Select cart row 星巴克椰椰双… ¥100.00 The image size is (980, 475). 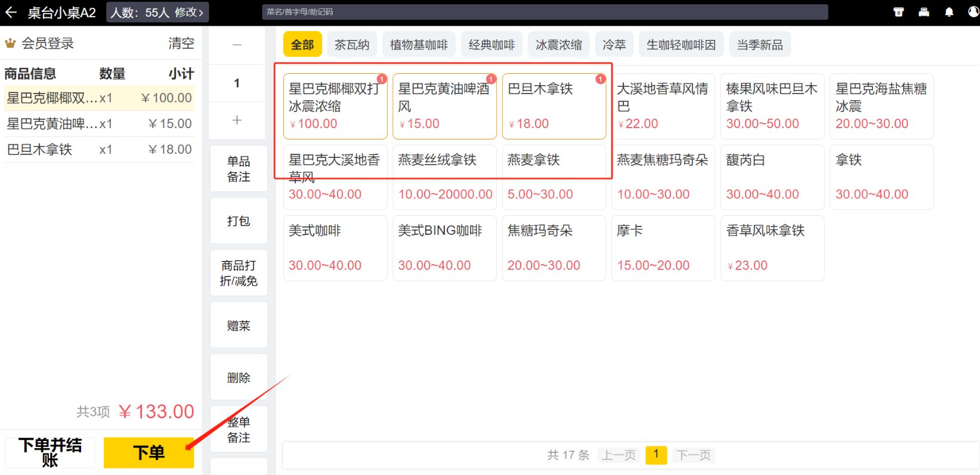pyautogui.click(x=99, y=98)
